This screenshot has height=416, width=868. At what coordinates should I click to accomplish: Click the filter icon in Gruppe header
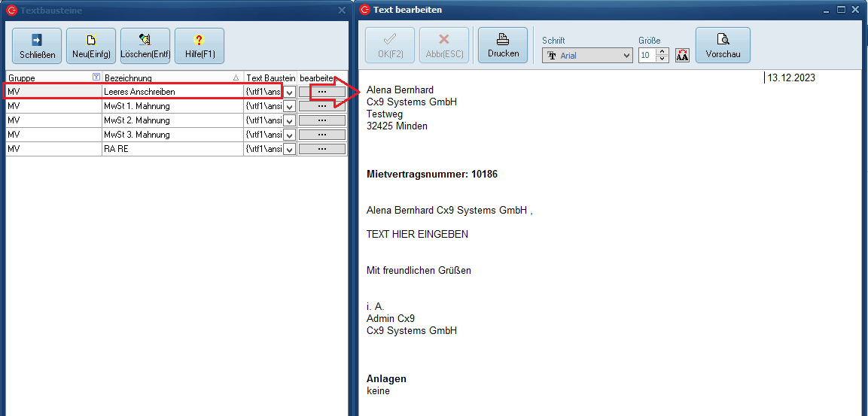coord(96,77)
